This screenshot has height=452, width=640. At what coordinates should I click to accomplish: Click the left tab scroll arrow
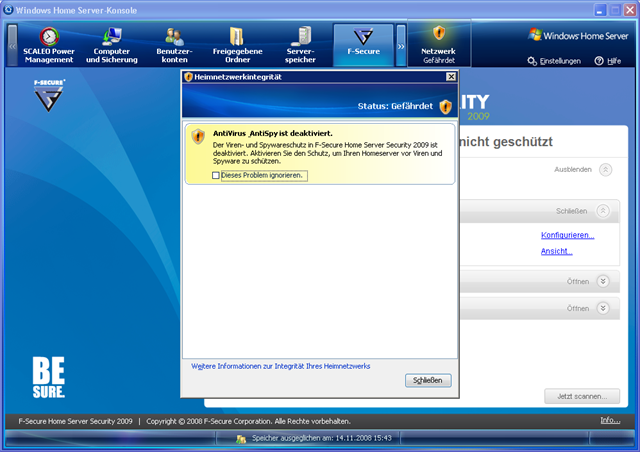pos(13,46)
